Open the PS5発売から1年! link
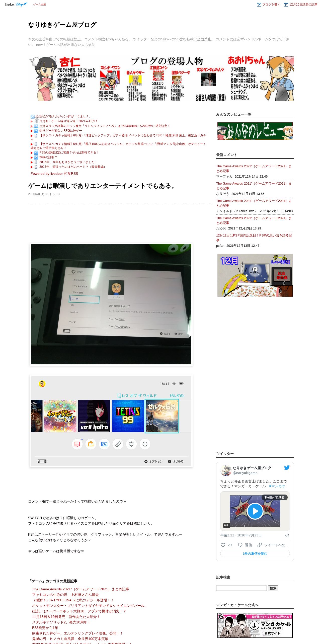 (47, 628)
